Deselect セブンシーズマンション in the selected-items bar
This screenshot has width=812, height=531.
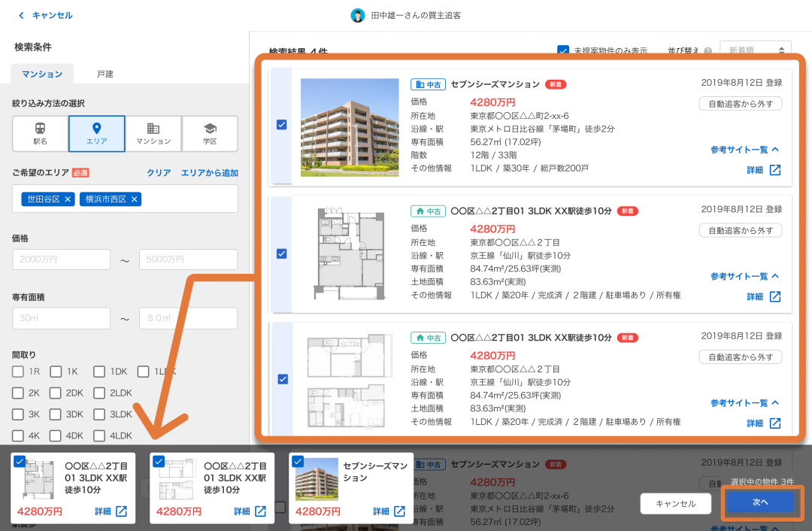point(298,461)
